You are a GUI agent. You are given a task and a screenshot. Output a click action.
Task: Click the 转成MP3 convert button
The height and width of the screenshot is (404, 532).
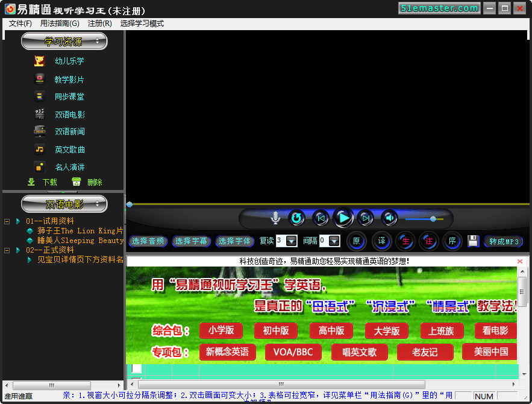point(504,242)
